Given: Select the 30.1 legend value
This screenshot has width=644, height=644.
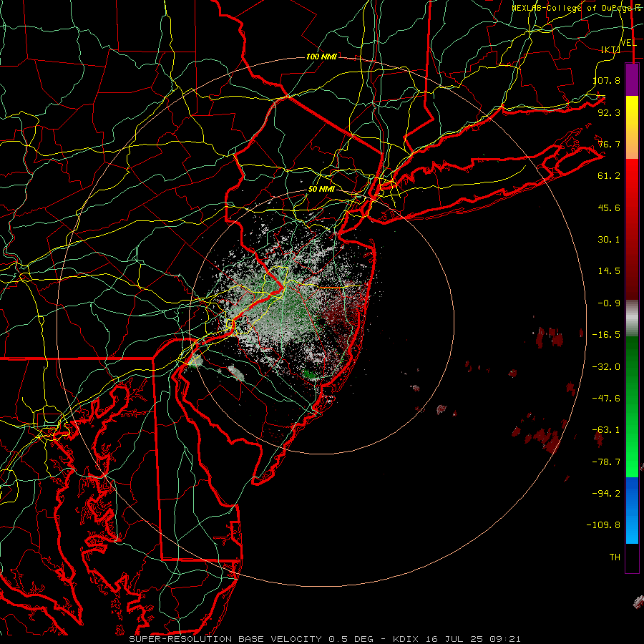Looking at the screenshot, I should tap(609, 240).
